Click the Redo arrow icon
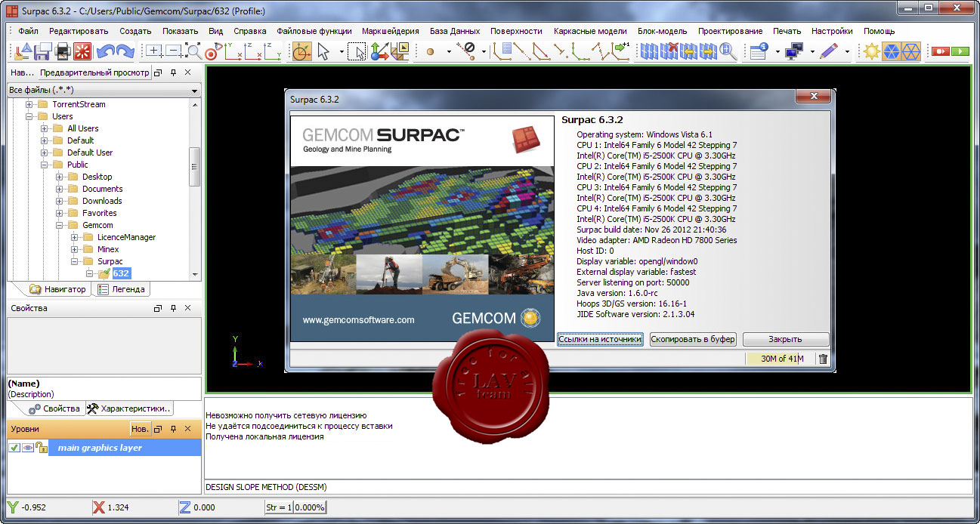Screen dimensions: 980x524 pos(125,51)
